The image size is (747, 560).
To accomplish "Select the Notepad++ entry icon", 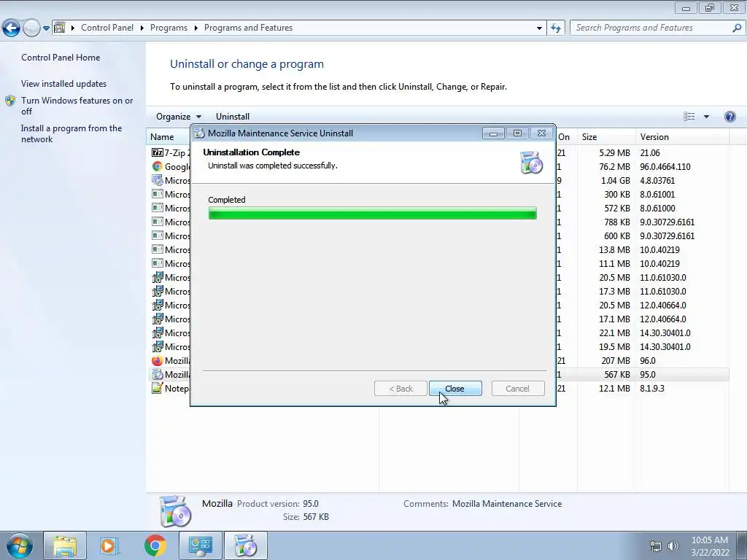I will (x=158, y=389).
